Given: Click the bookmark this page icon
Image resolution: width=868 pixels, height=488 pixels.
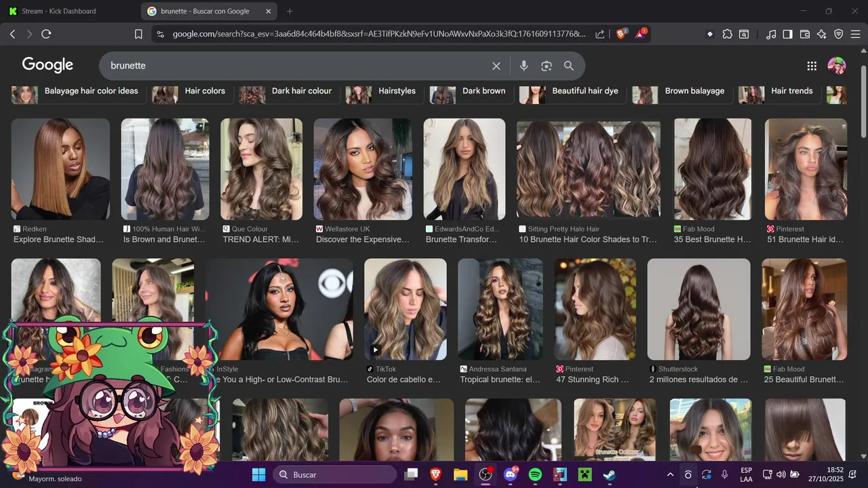Looking at the screenshot, I should pos(138,34).
